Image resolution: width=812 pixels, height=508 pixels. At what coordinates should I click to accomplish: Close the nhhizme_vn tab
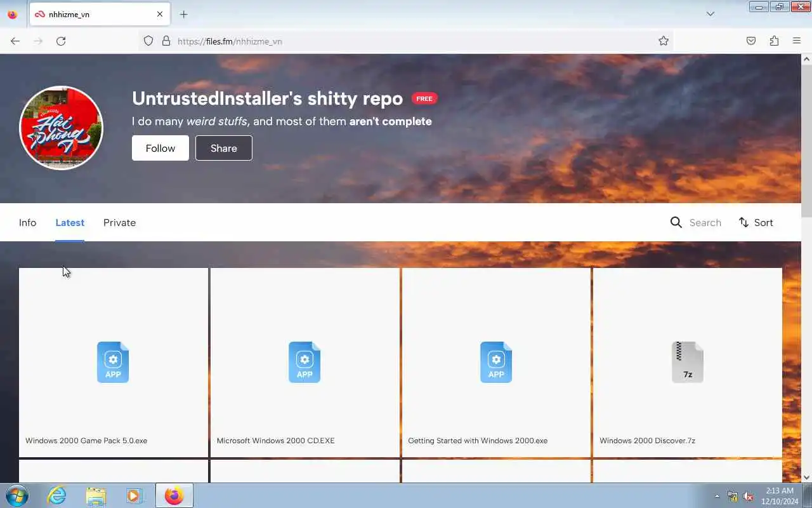tap(160, 14)
